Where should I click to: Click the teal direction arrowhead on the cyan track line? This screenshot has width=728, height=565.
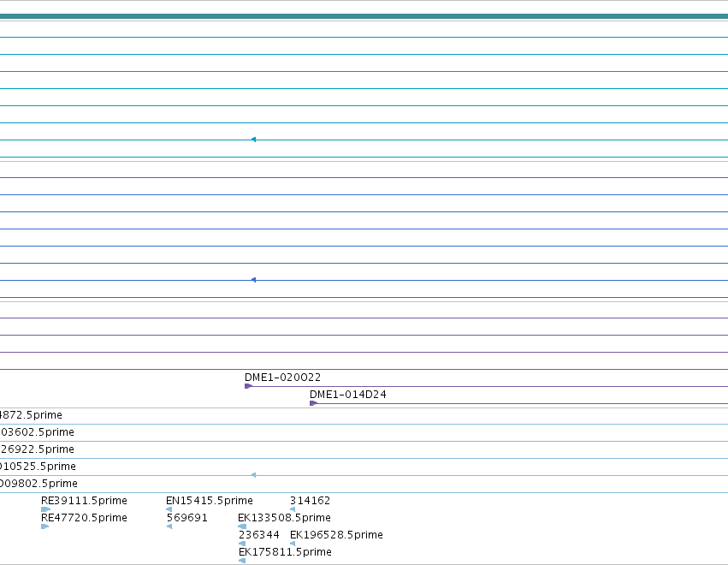click(253, 140)
